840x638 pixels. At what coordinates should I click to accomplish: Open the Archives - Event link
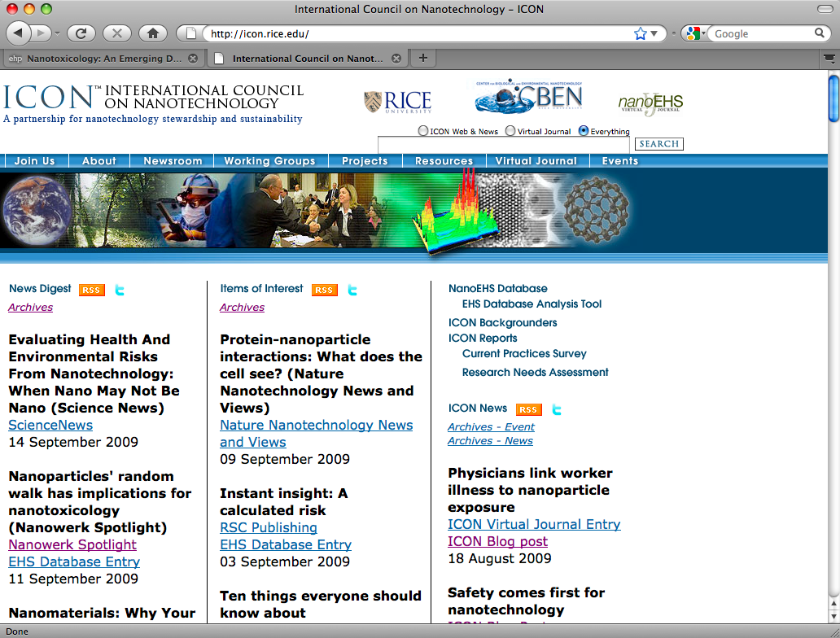491,427
